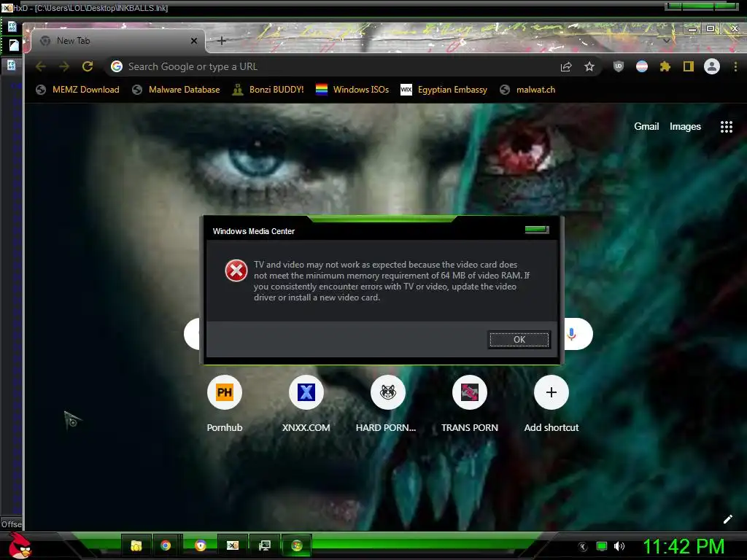Switch to Windows Media Center taskbar button
The width and height of the screenshot is (747, 560).
(296, 545)
